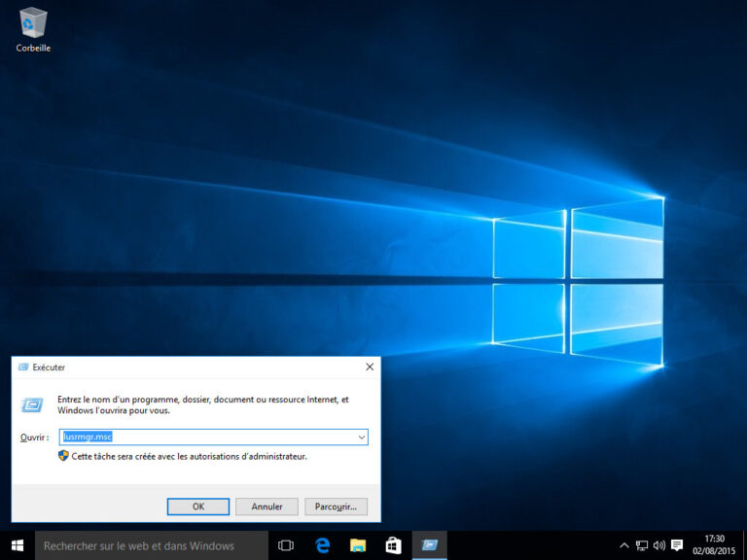This screenshot has width=747, height=560.
Task: Select the Exécuter app in the taskbar
Action: pos(429,545)
